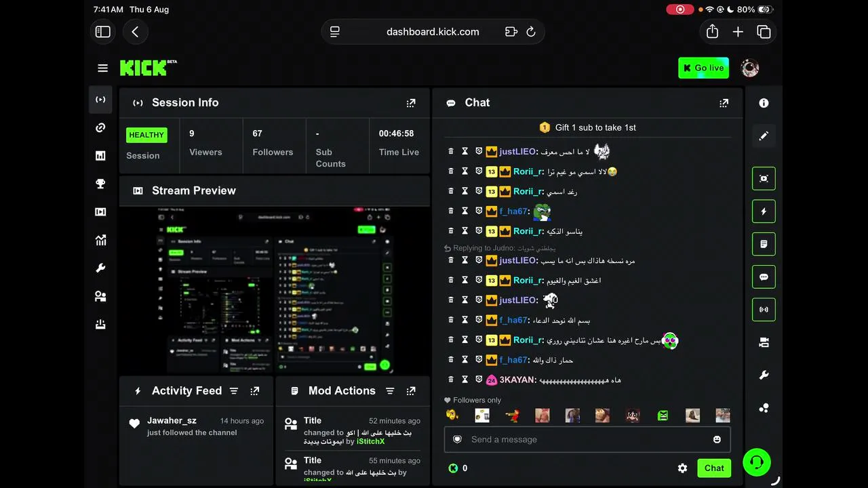Image resolution: width=868 pixels, height=488 pixels.
Task: Click the Stream Preview thumbnail
Action: point(275,290)
